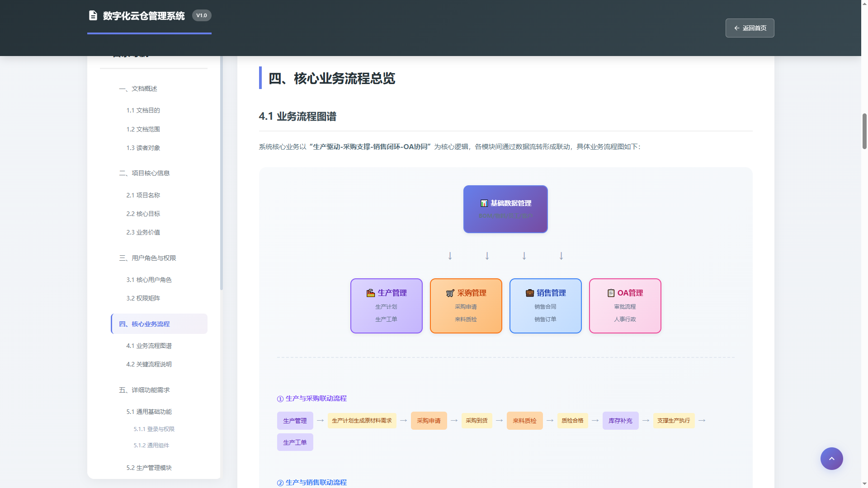Click the 采购申请 step in flow ①

pyautogui.click(x=428, y=421)
